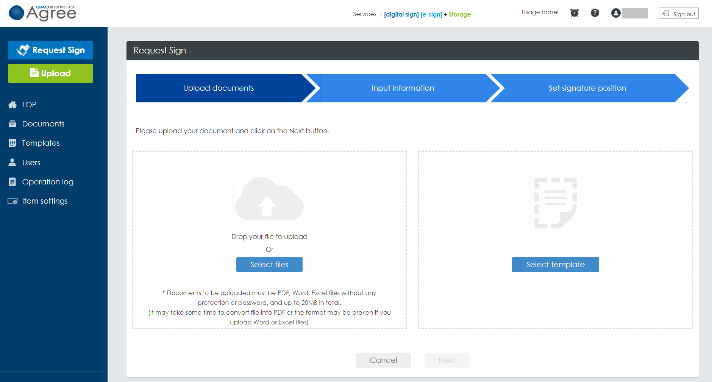Click the Select files button
Viewport: 712px width, 382px height.
click(x=269, y=264)
